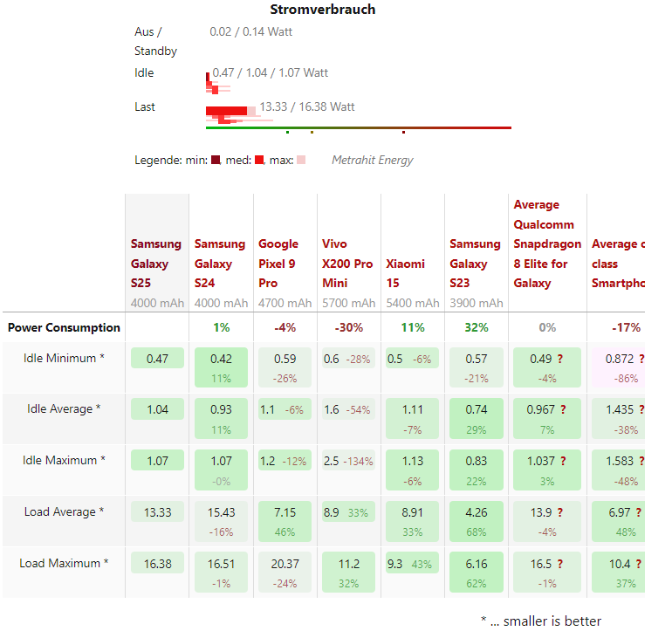Select the 0.02 / 0.14 Watt standby value
The width and height of the screenshot is (672, 631).
(x=250, y=31)
